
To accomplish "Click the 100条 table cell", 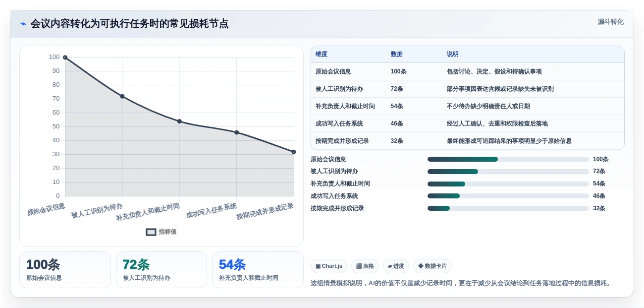I will tap(398, 71).
